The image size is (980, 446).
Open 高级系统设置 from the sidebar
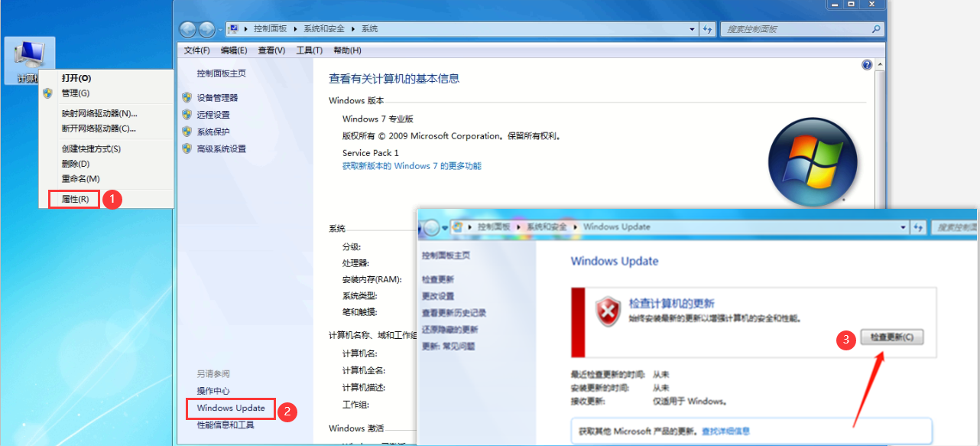(x=220, y=148)
